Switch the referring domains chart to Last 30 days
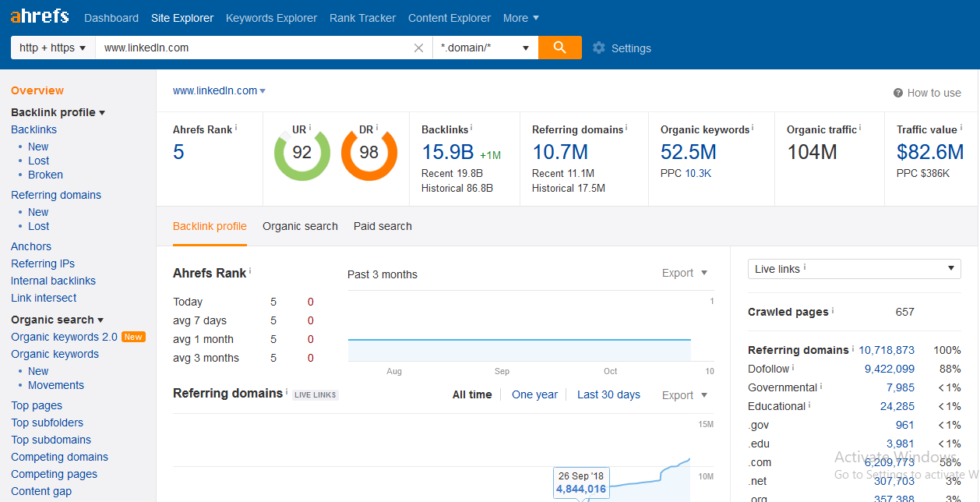This screenshot has width=980, height=502. (608, 394)
